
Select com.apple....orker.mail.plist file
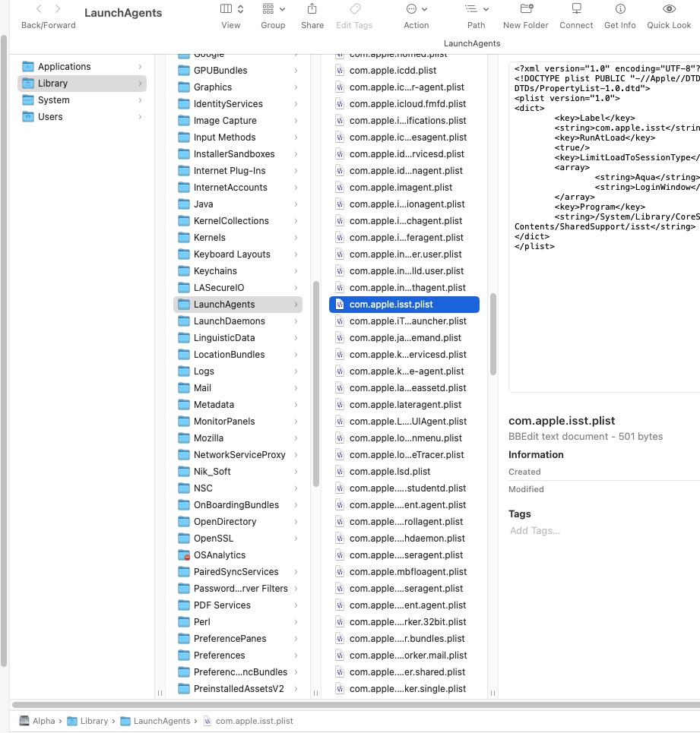(x=404, y=656)
